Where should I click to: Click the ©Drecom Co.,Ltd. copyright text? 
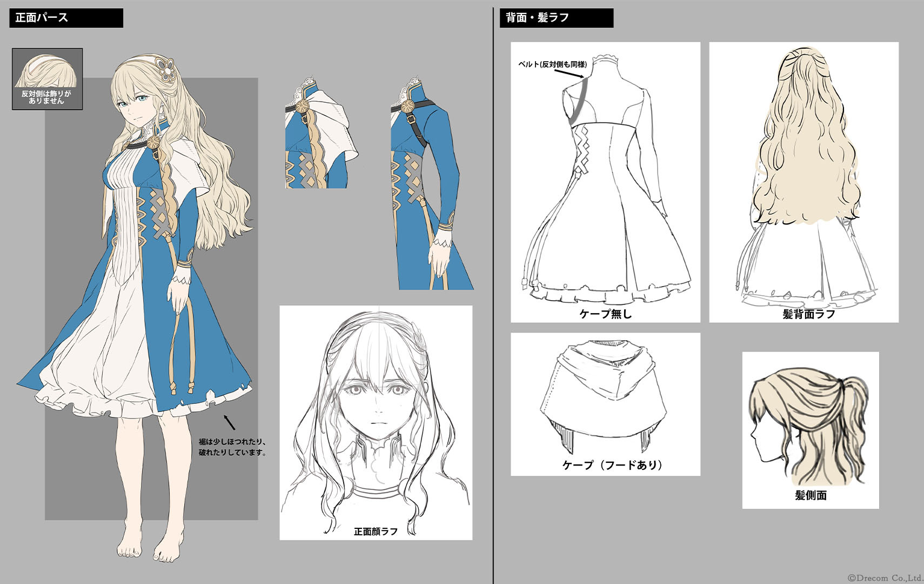(884, 578)
